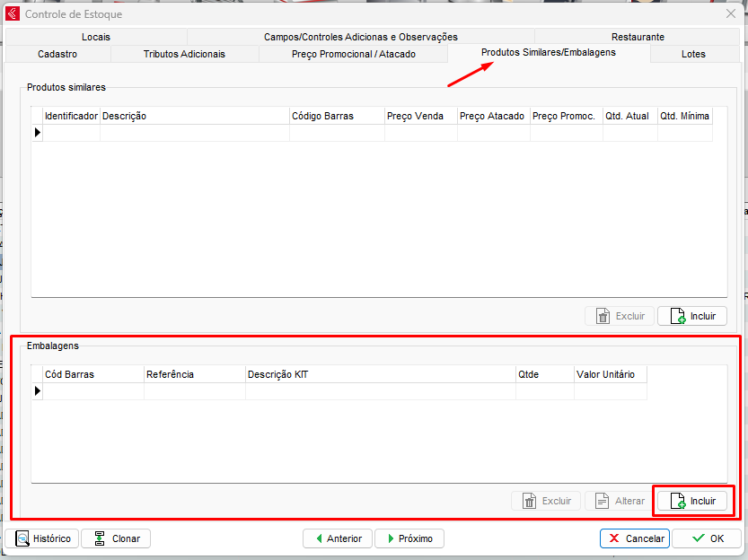748x560 pixels.
Task: Click the green Próximo arrow icon
Action: [x=389, y=538]
